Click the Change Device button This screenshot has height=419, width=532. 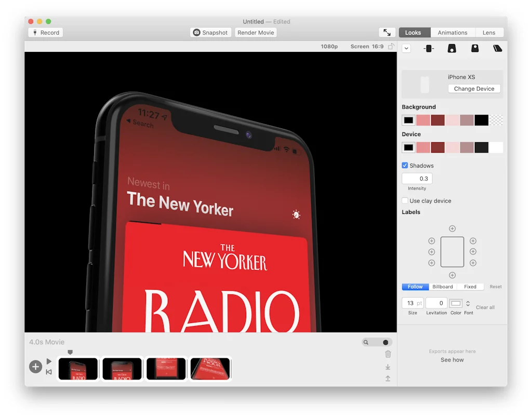pos(474,89)
